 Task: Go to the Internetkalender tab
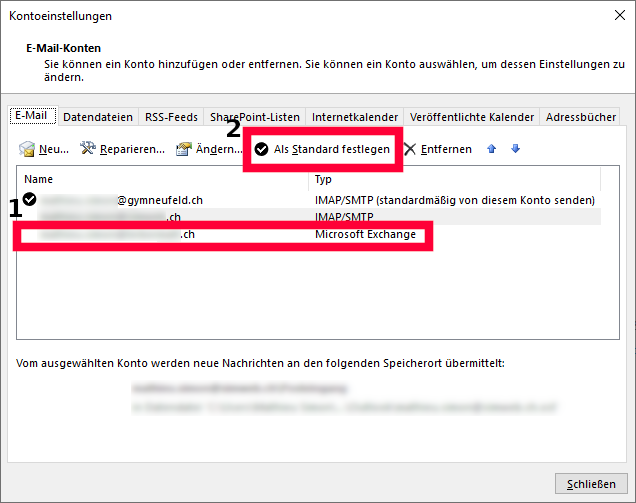click(x=355, y=117)
